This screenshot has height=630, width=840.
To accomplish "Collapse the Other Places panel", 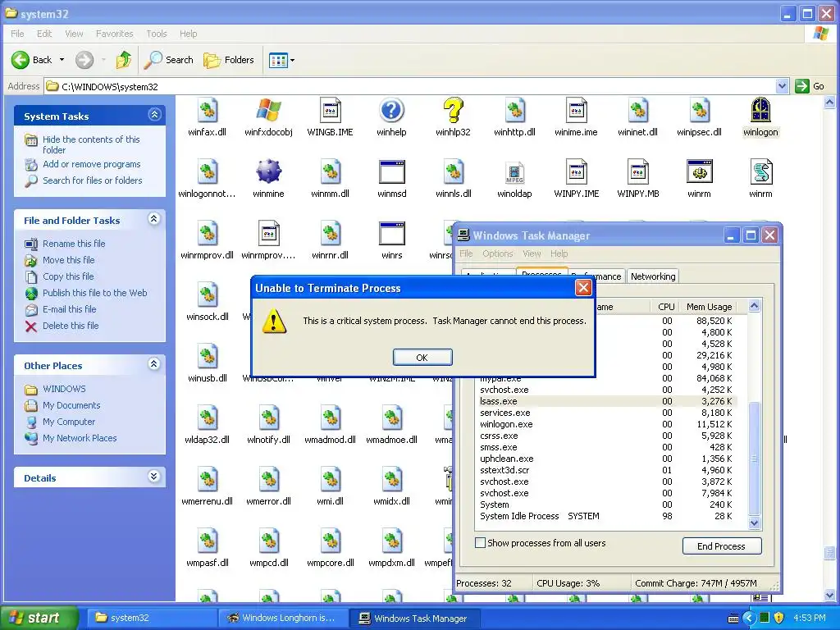I will pyautogui.click(x=153, y=363).
